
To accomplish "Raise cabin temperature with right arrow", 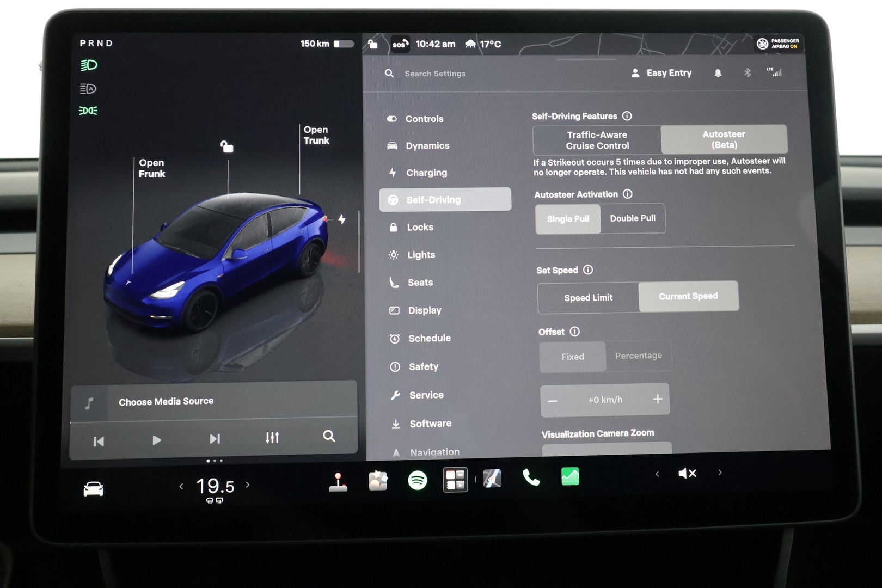I will 248,485.
